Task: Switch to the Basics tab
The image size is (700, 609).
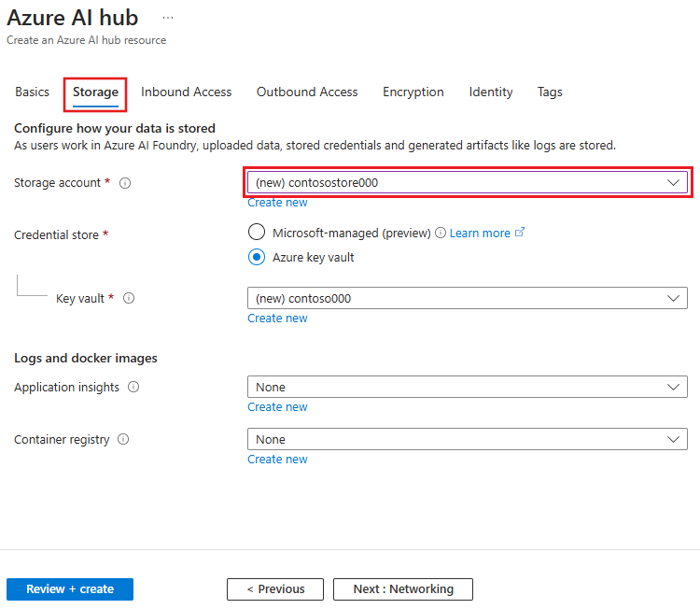Action: [33, 92]
